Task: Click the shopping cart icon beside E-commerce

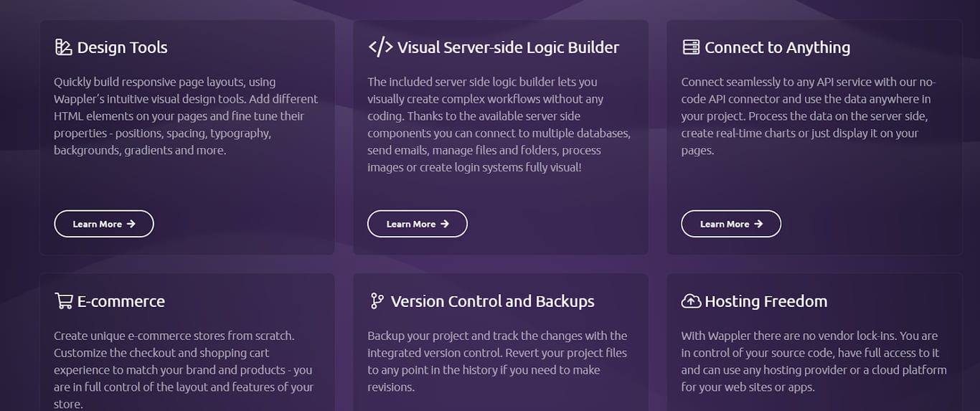Action: tap(63, 301)
